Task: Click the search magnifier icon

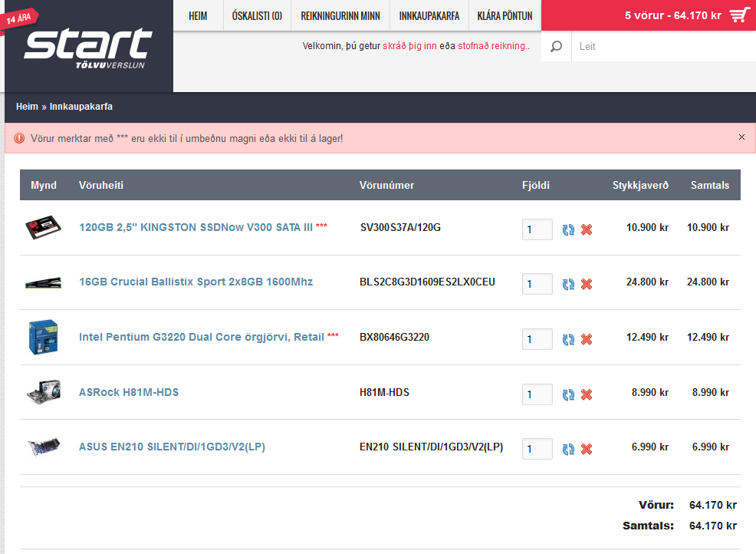Action: (x=556, y=47)
